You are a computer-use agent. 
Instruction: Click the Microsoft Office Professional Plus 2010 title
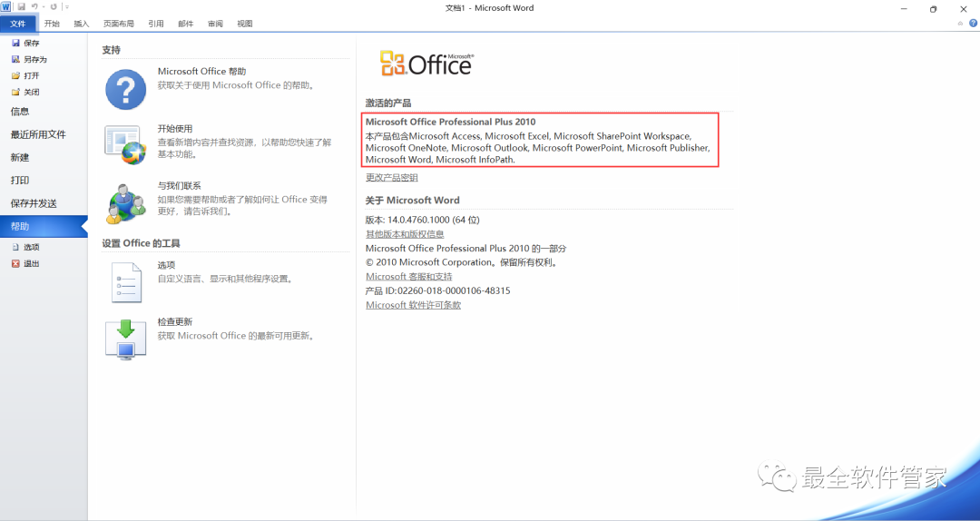pyautogui.click(x=451, y=122)
